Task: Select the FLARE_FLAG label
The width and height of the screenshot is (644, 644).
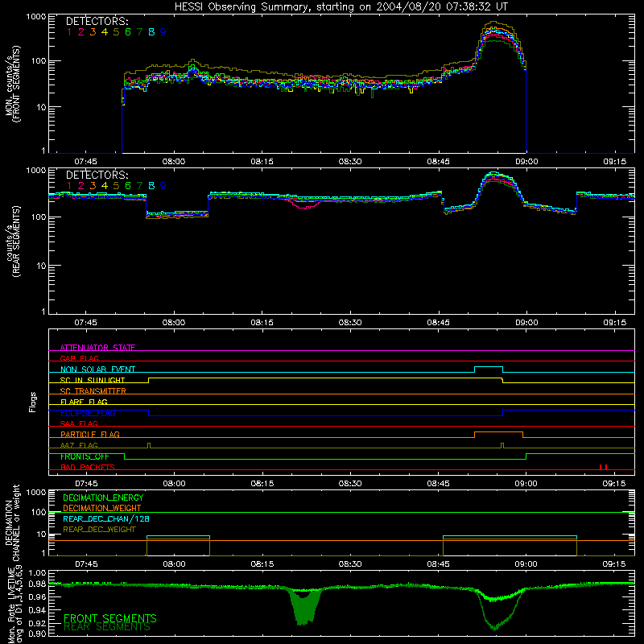Action: [84, 402]
